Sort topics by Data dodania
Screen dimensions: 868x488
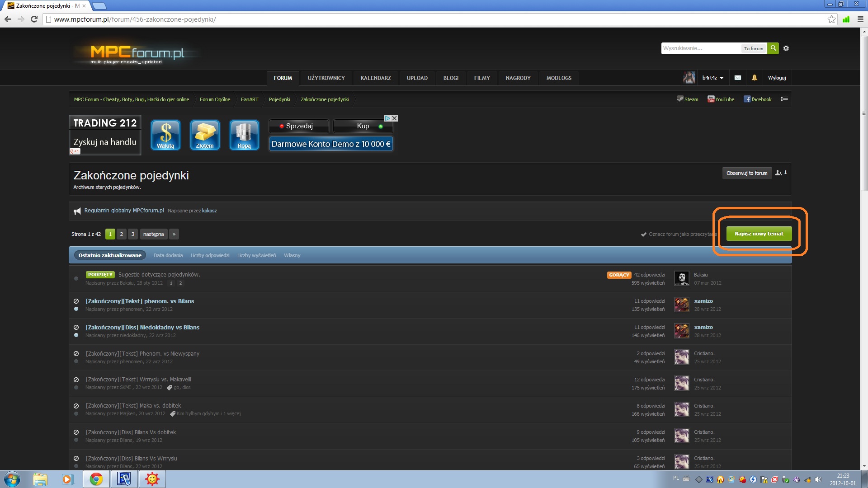[168, 255]
